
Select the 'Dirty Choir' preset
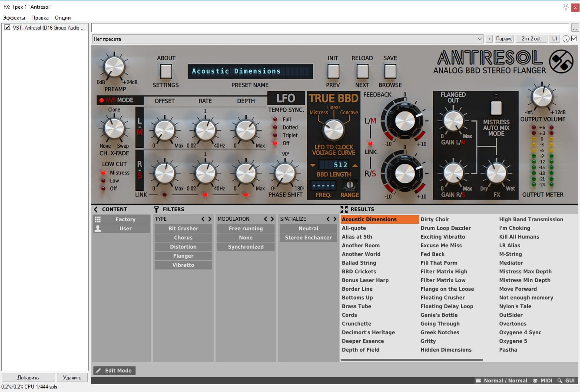pyautogui.click(x=435, y=219)
